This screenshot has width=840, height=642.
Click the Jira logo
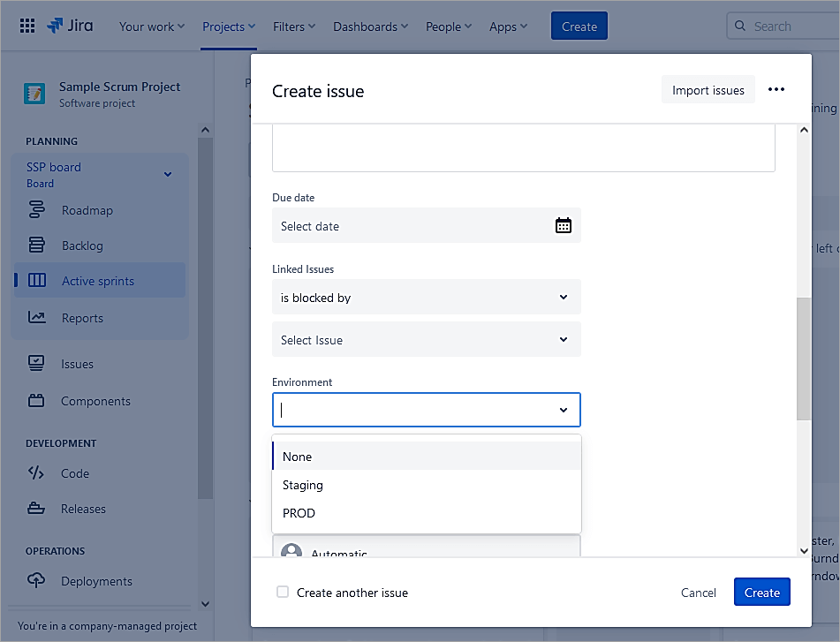68,26
